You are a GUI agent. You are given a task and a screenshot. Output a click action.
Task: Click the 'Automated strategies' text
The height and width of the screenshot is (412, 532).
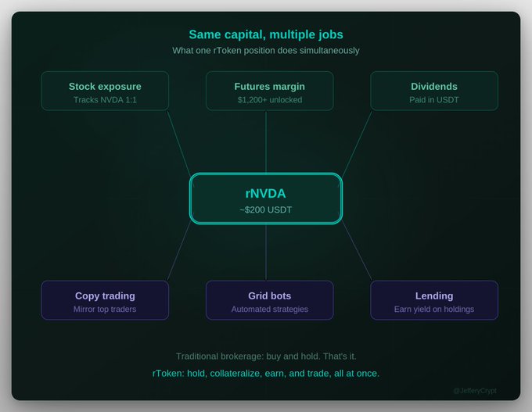(x=269, y=310)
